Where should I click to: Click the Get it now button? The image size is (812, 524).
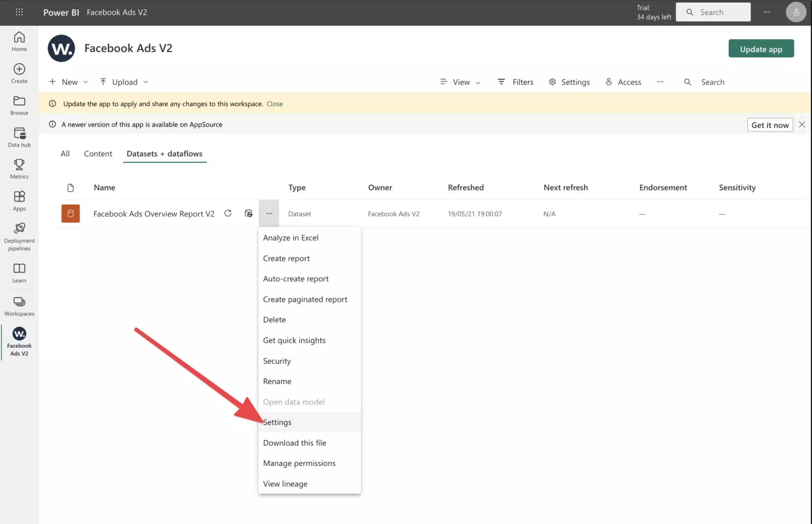click(770, 125)
